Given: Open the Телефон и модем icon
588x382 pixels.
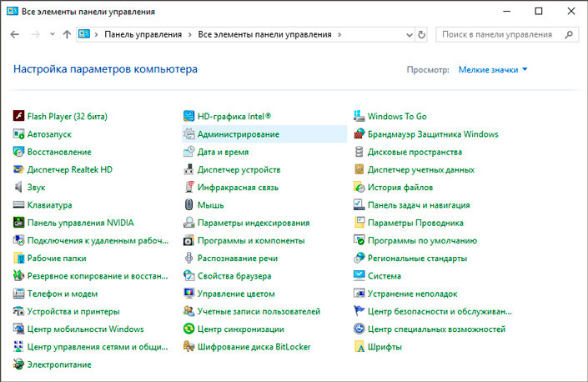Looking at the screenshot, I should tap(18, 293).
